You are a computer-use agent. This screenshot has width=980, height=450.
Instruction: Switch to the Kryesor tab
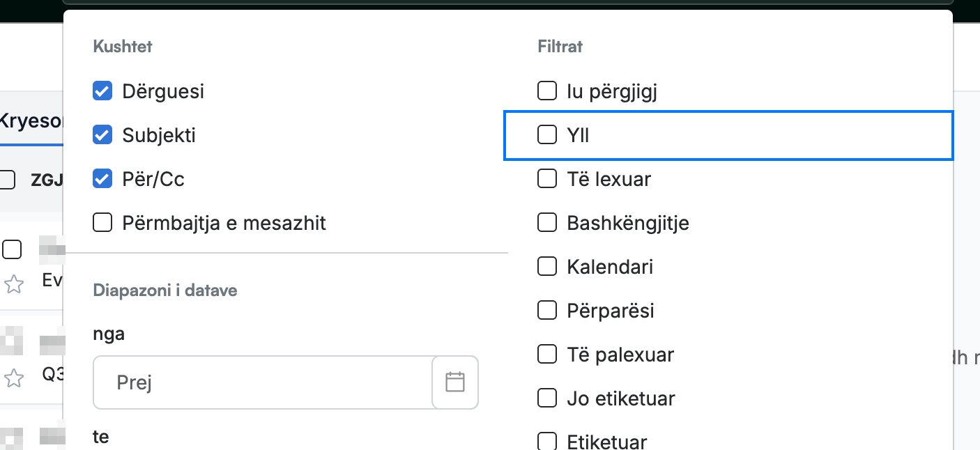tap(31, 121)
